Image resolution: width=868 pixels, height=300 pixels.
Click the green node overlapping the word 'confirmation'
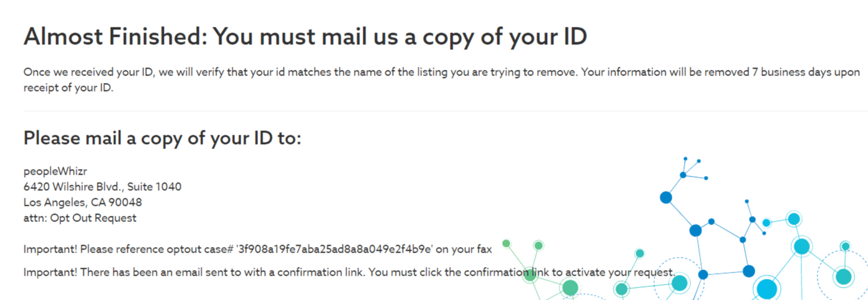point(530,274)
